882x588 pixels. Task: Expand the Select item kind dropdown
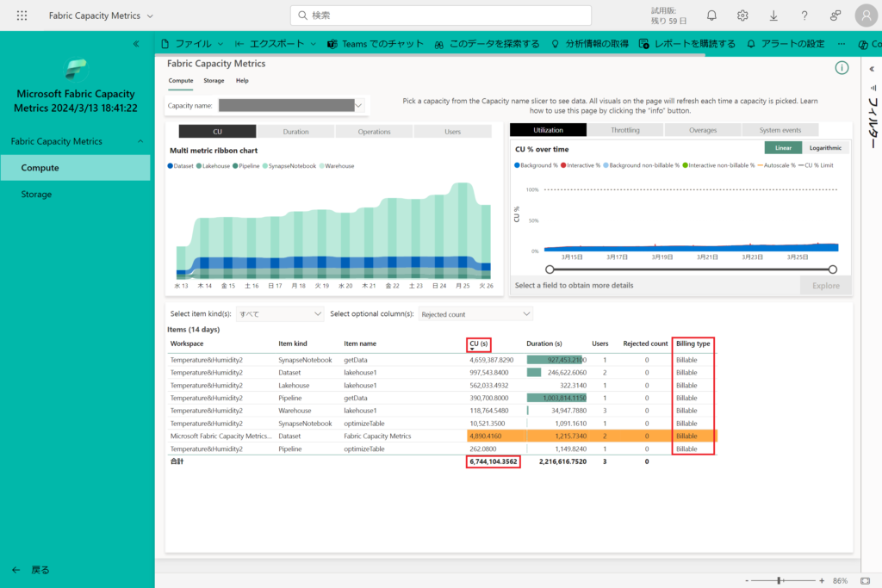[280, 314]
